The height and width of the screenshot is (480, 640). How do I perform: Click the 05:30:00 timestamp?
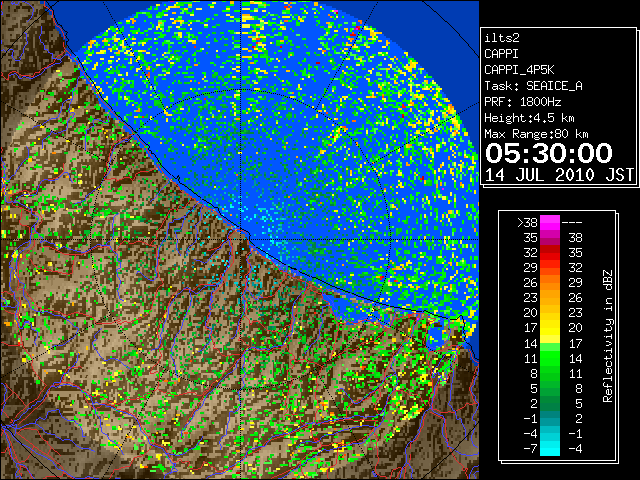(549, 153)
